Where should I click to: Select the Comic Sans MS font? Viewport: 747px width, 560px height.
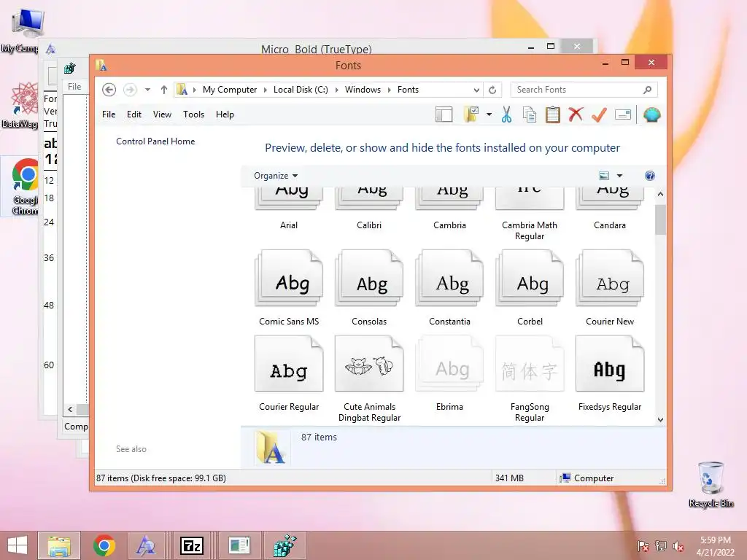pyautogui.click(x=289, y=288)
